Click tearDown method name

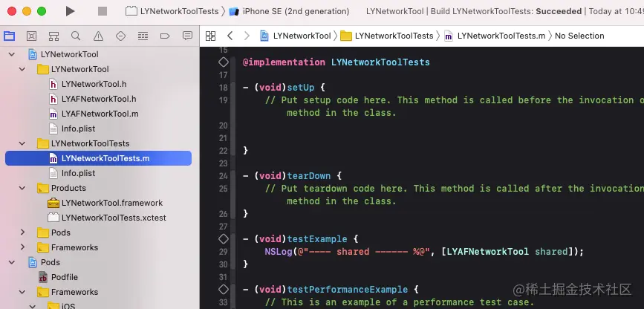click(x=309, y=176)
